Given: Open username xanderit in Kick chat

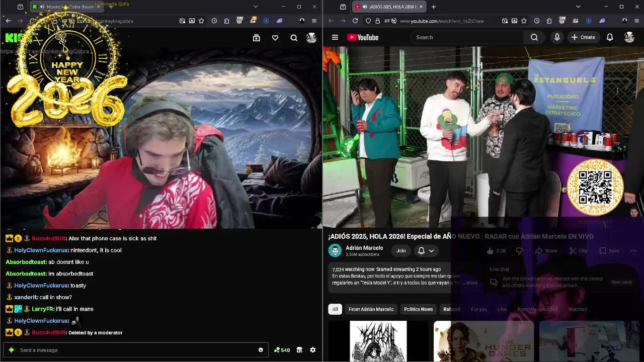Looking at the screenshot, I should coord(26,297).
